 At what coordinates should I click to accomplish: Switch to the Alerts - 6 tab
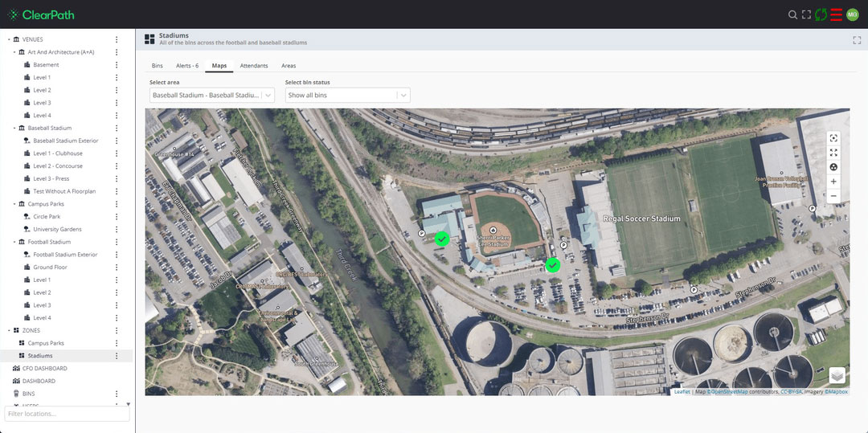click(187, 65)
